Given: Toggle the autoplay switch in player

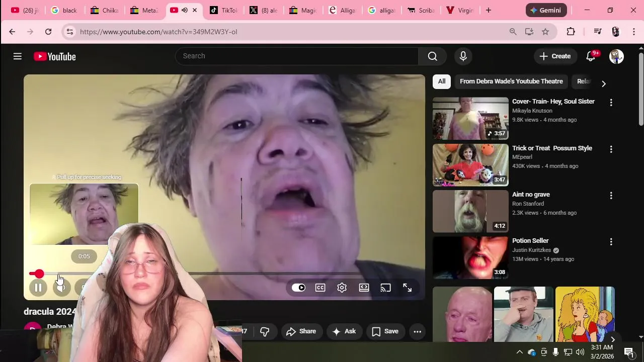Looking at the screenshot, I should pyautogui.click(x=299, y=288).
